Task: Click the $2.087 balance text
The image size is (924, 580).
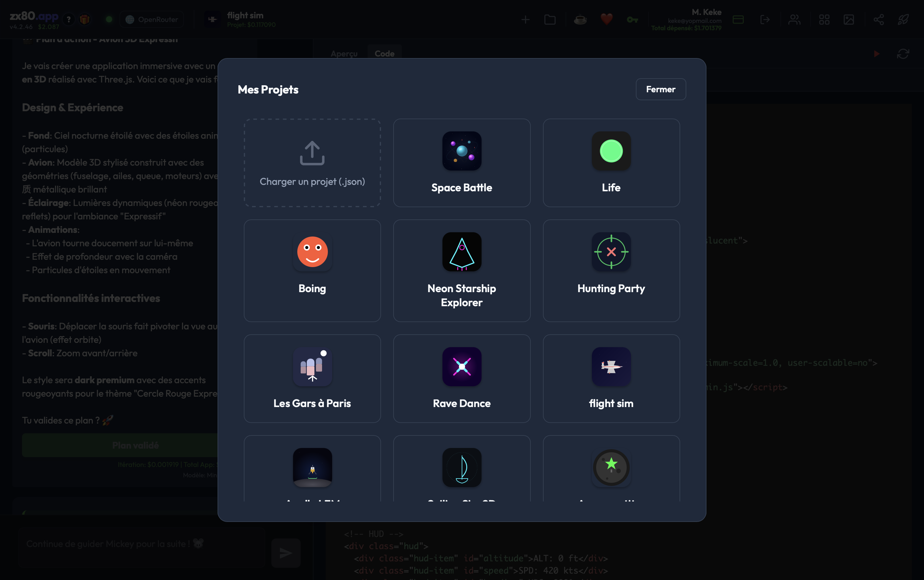Action: 48,27
